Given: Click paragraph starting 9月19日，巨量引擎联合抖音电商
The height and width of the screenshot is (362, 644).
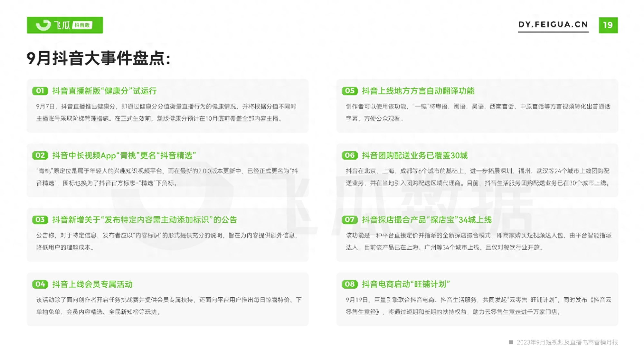Looking at the screenshot, I should coord(478,306).
